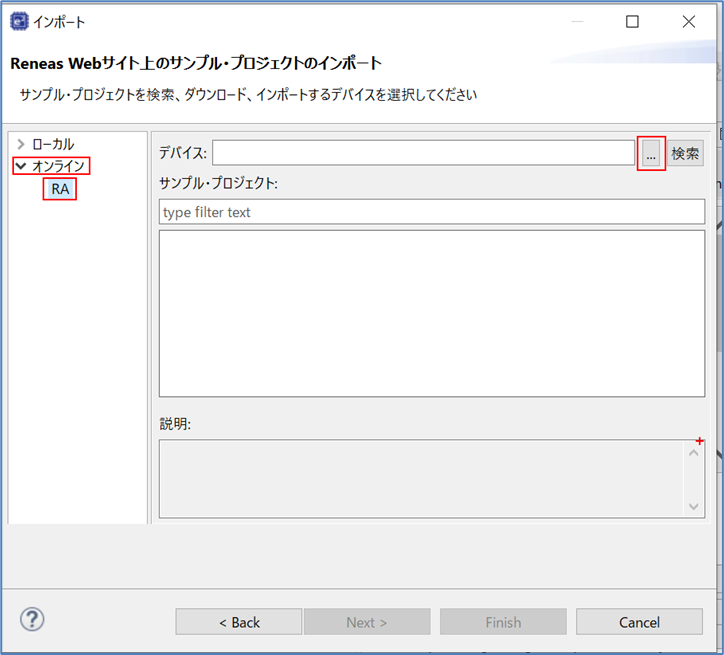Click the 検索 button
Screen dimensions: 724x655
(x=685, y=154)
